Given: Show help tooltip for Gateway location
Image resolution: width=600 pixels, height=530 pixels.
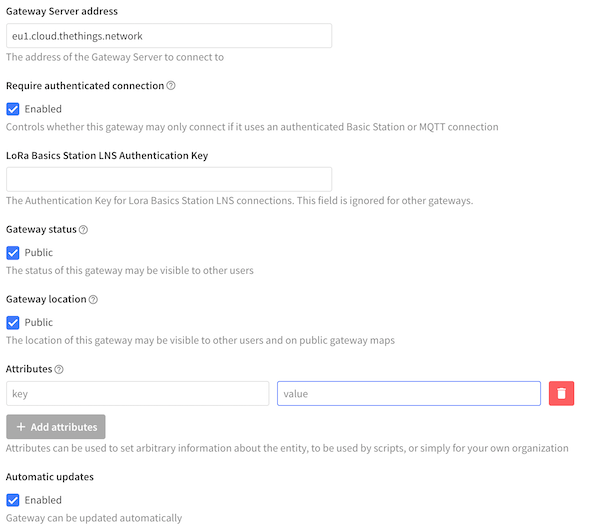Looking at the screenshot, I should [x=93, y=300].
